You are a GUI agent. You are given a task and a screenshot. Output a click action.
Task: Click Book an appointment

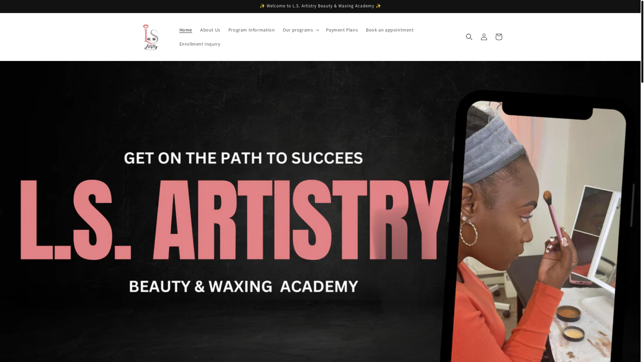pyautogui.click(x=390, y=30)
